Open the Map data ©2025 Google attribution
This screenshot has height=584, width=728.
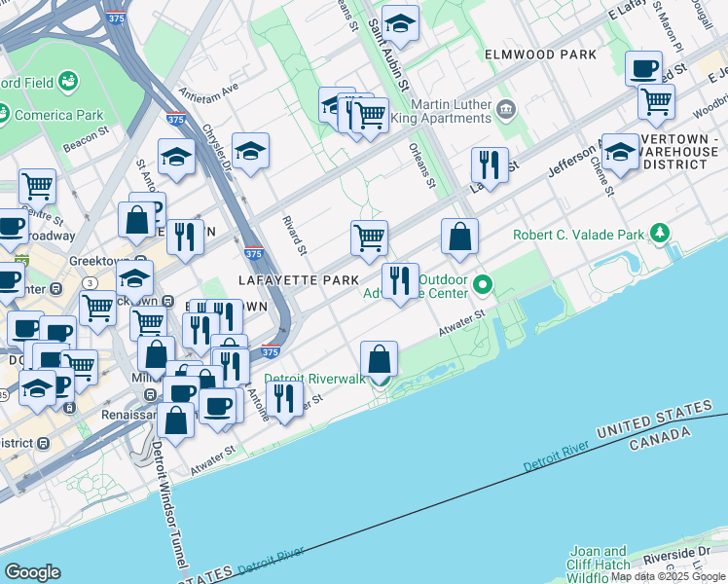pos(668,576)
